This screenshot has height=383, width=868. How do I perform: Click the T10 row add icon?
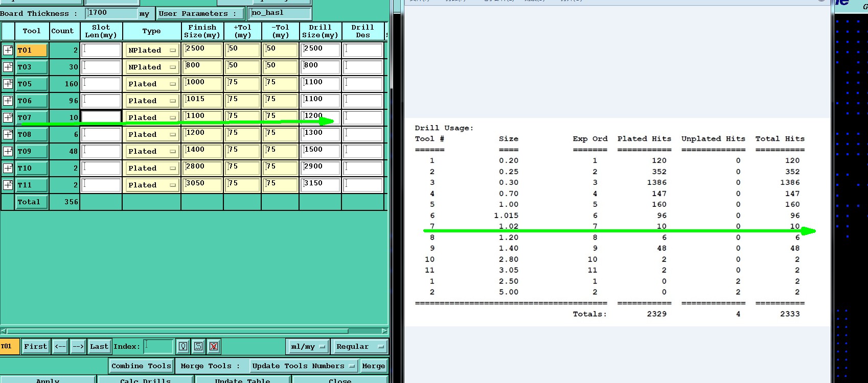pyautogui.click(x=8, y=168)
